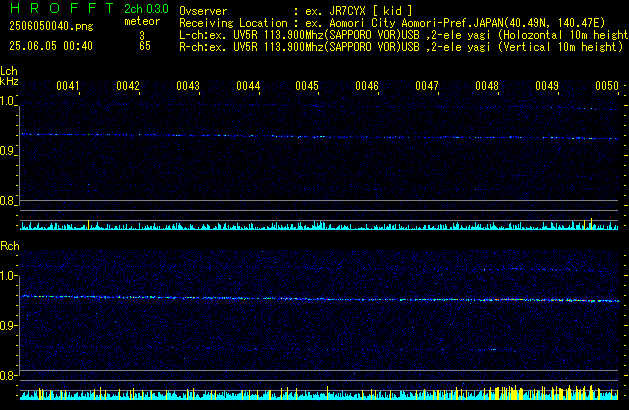Click time marker 0048
This screenshot has height=410, width=629.
click(x=487, y=86)
